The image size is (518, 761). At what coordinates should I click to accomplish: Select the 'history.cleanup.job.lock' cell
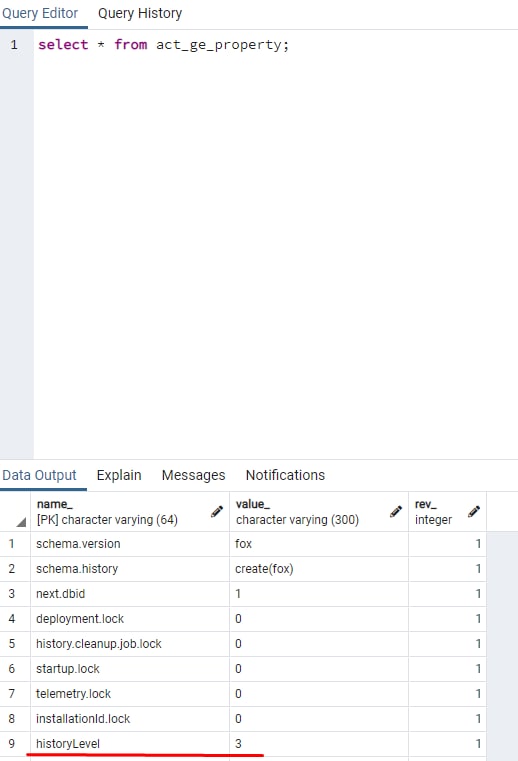130,644
